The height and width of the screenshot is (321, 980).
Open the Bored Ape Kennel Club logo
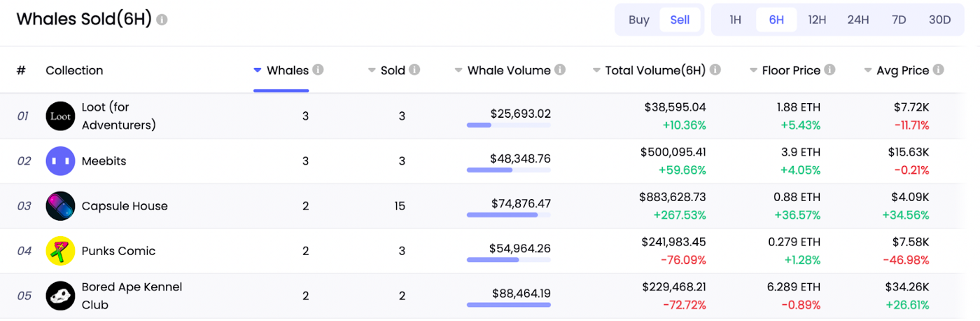point(60,296)
